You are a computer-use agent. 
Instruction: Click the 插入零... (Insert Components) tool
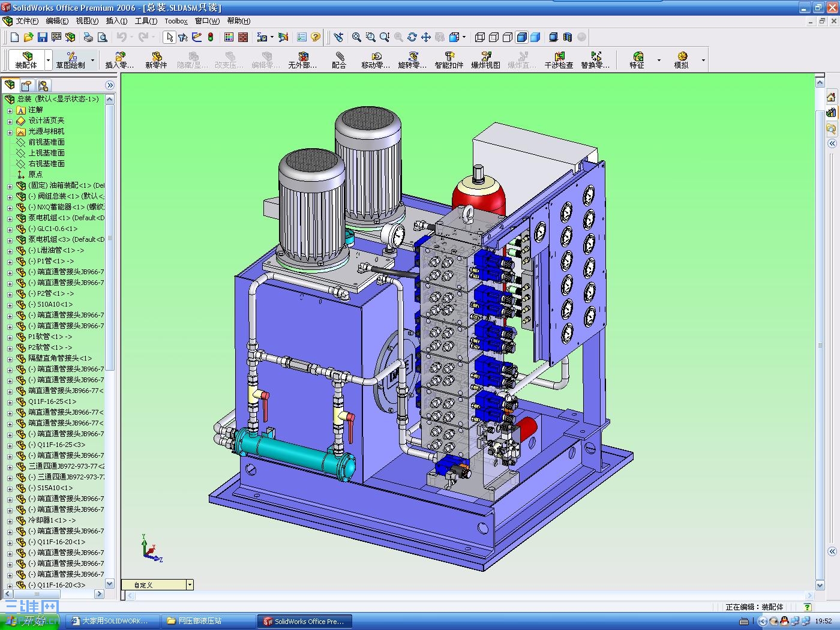point(119,60)
